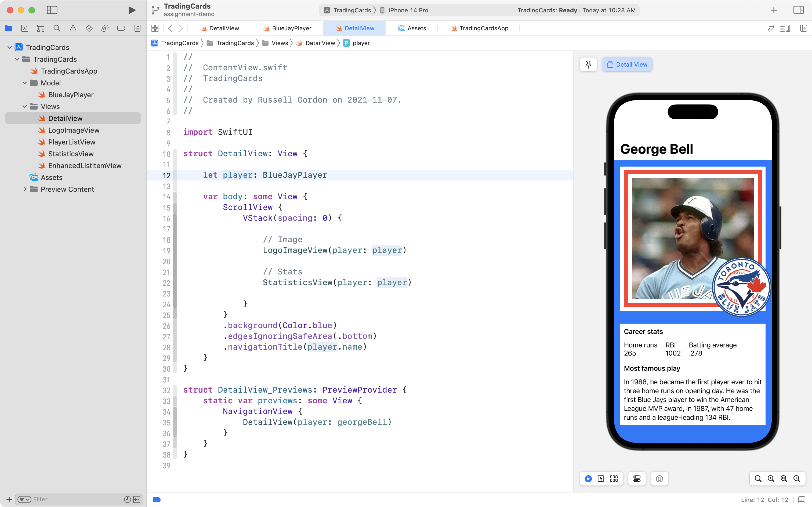The image size is (812, 507).
Task: Click the Views breadcrumb in jump bar
Action: pos(275,43)
